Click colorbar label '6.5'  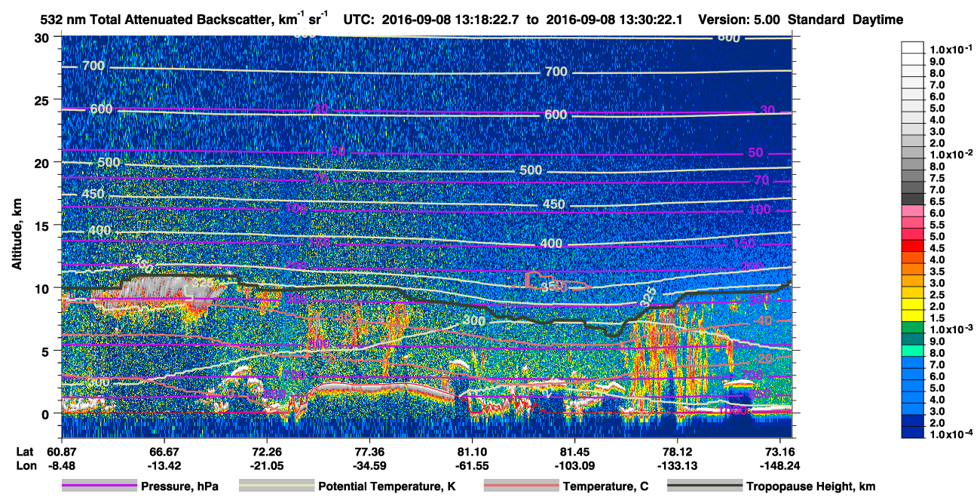tap(938, 202)
